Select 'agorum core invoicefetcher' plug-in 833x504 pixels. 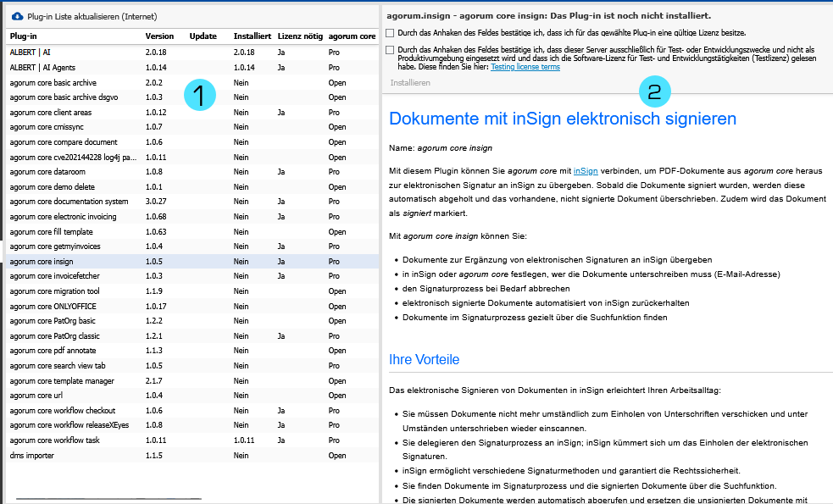[x=192, y=276]
